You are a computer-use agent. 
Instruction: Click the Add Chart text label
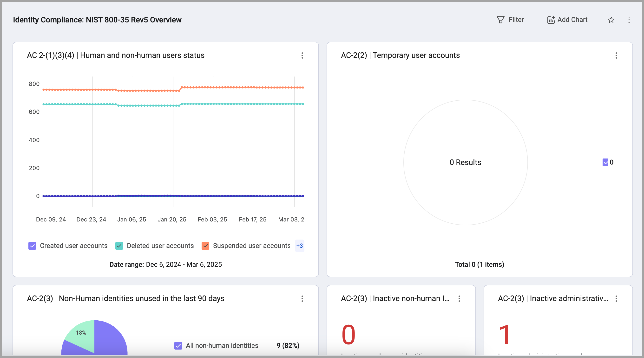point(572,20)
